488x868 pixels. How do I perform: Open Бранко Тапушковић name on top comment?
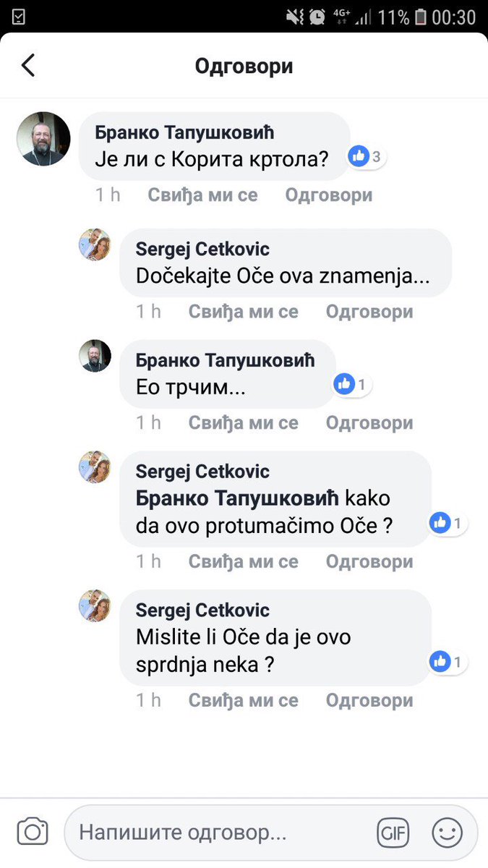[185, 133]
